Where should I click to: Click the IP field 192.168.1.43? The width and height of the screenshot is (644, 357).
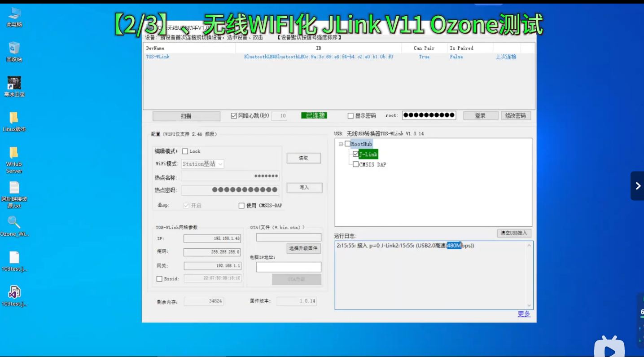tap(212, 238)
